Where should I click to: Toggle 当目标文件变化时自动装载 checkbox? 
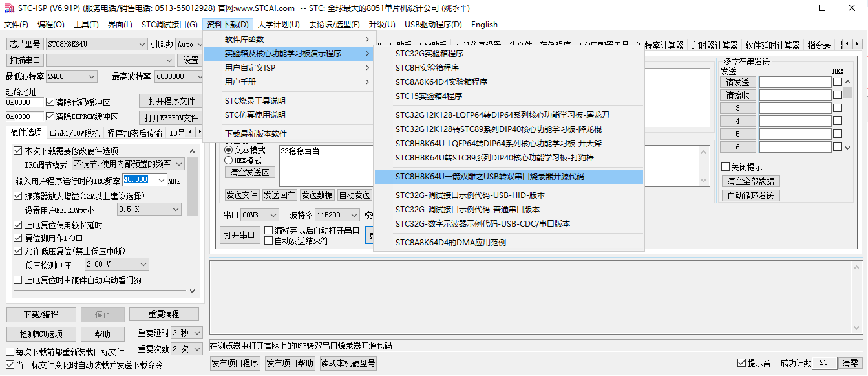[10, 365]
